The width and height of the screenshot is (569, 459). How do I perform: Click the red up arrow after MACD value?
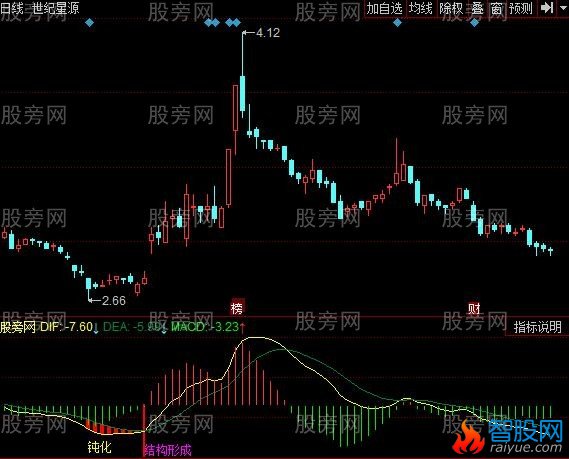tap(242, 327)
